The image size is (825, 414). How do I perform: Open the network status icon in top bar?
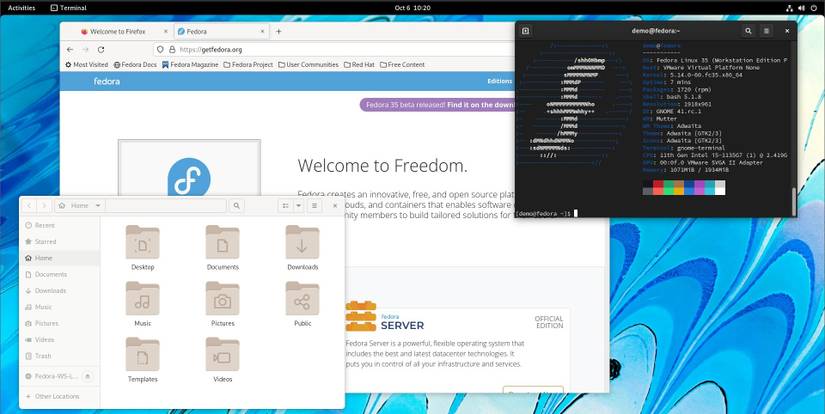(x=789, y=8)
